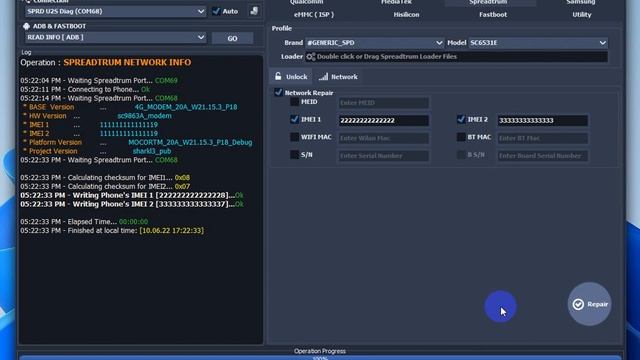The width and height of the screenshot is (640, 360).
Task: Open the eMMC ( ISP ) tab
Action: (x=314, y=15)
